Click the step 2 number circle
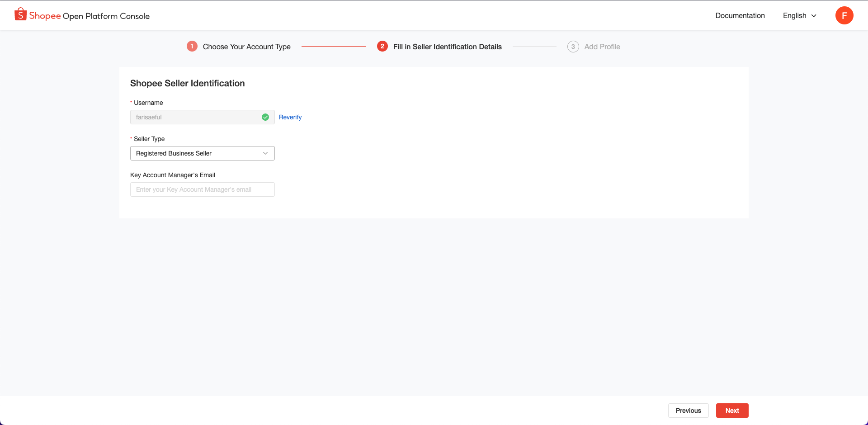The image size is (868, 425). point(382,47)
